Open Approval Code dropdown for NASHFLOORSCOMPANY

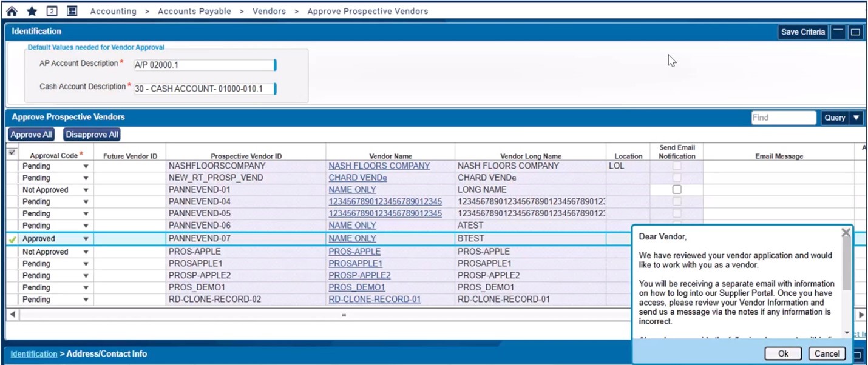86,166
